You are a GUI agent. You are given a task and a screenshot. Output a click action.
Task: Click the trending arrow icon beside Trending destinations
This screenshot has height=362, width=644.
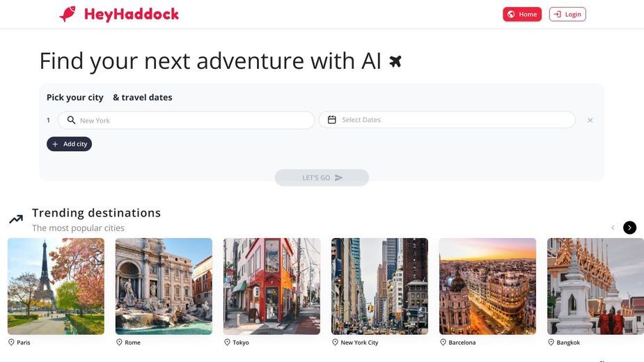click(16, 219)
